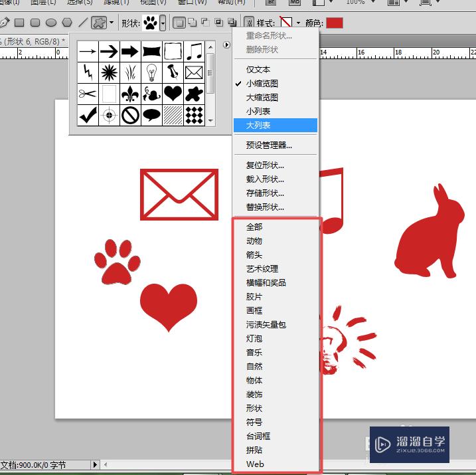Pick the light bulb shape preset
476x475 pixels.
(151, 72)
